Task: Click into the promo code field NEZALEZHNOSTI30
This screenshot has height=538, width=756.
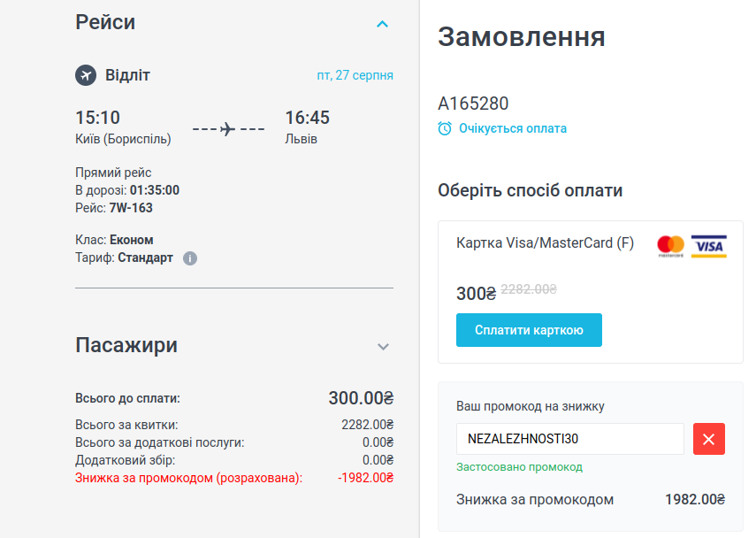Action: (569, 439)
